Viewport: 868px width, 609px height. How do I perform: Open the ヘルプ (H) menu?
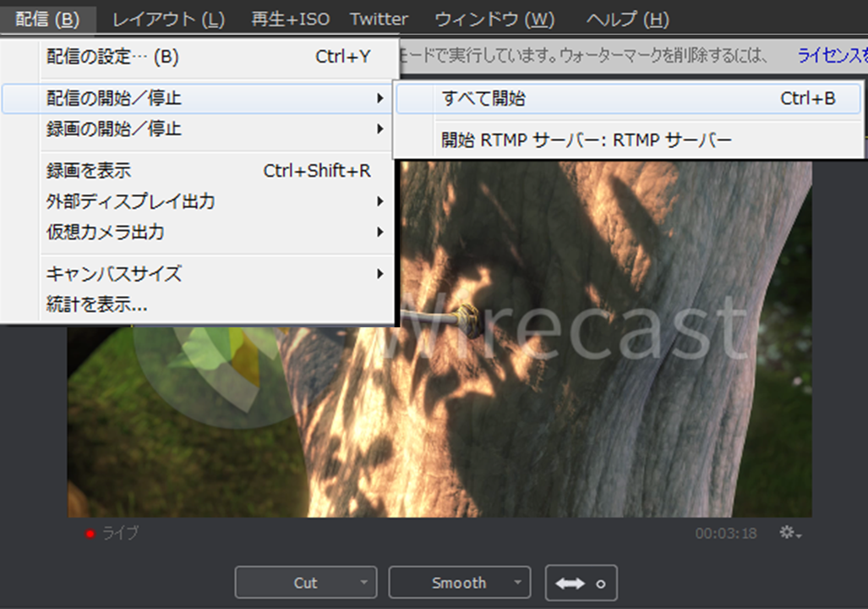pos(627,20)
